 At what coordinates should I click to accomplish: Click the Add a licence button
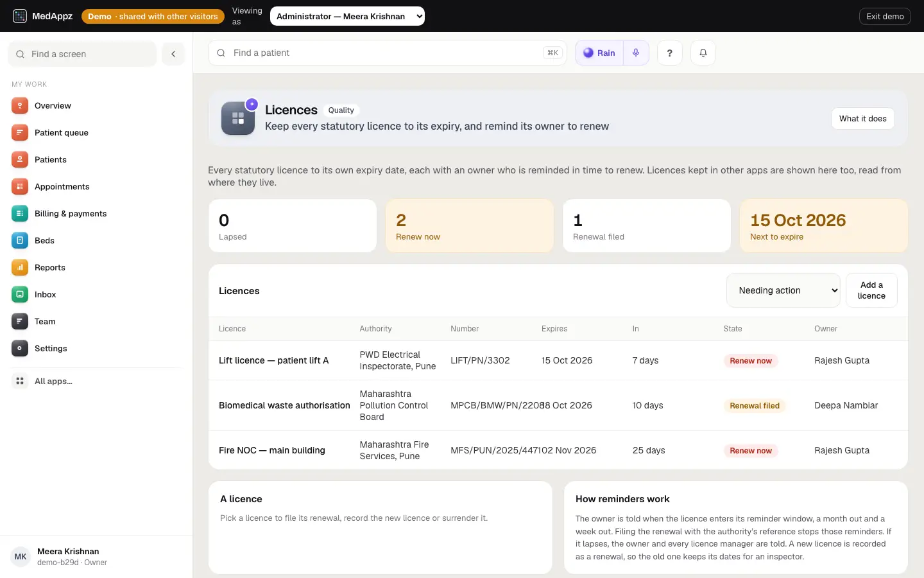click(871, 290)
